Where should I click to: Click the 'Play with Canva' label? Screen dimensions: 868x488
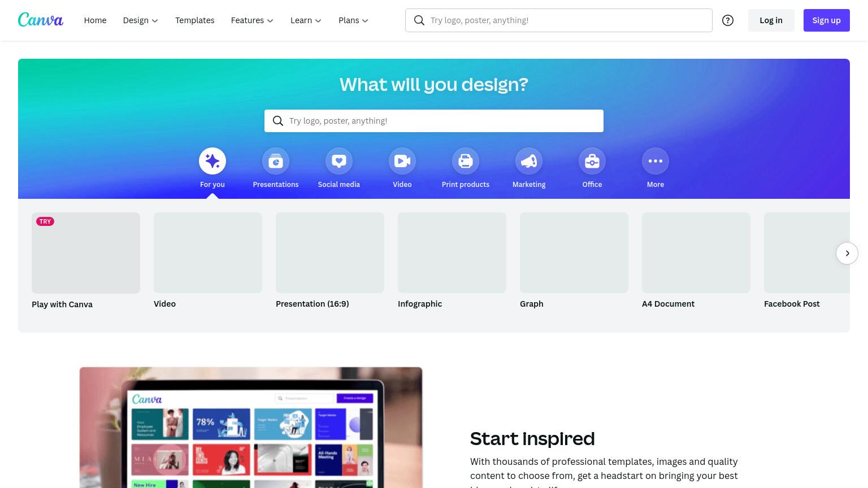click(62, 304)
